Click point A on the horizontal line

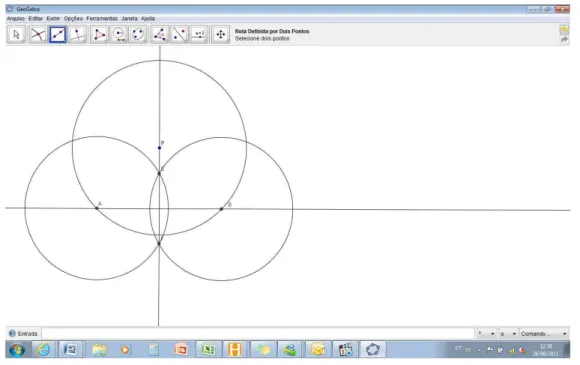97,208
